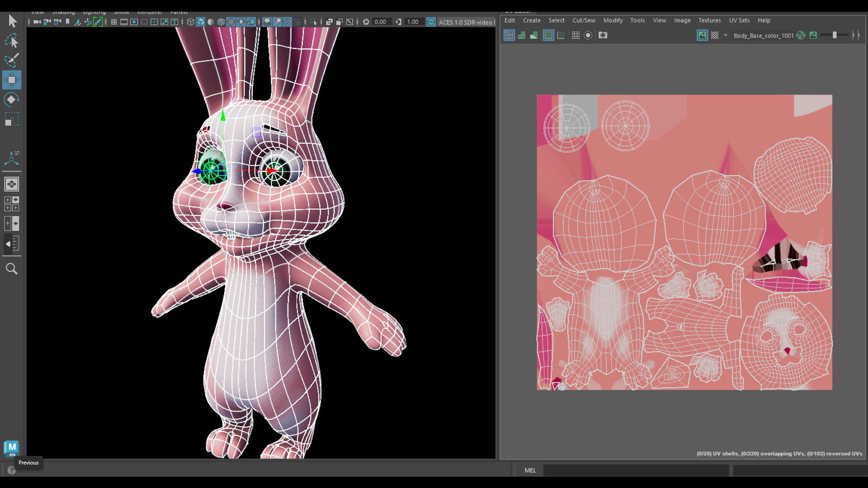
Task: Click the Previous tooltip button
Action: [28, 463]
